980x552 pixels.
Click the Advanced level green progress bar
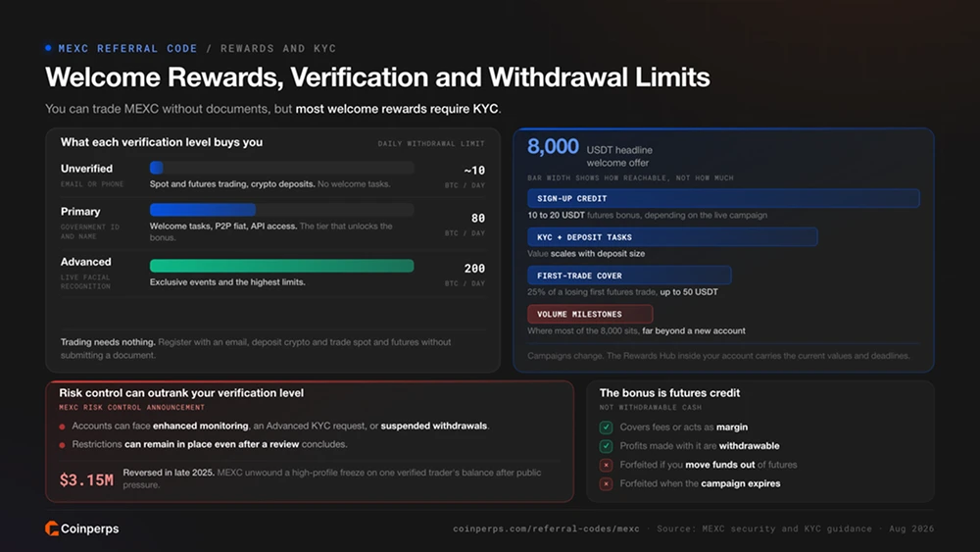click(282, 266)
